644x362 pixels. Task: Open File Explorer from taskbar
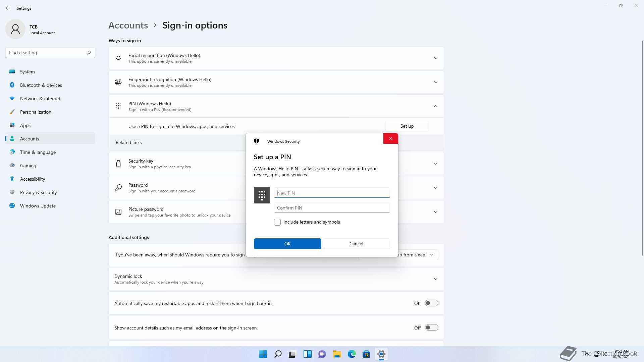(x=337, y=354)
